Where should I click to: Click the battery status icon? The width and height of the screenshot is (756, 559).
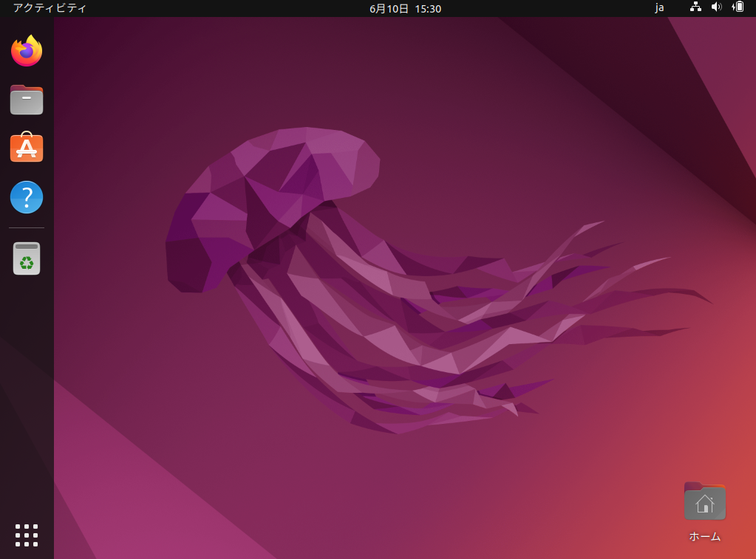point(738,7)
